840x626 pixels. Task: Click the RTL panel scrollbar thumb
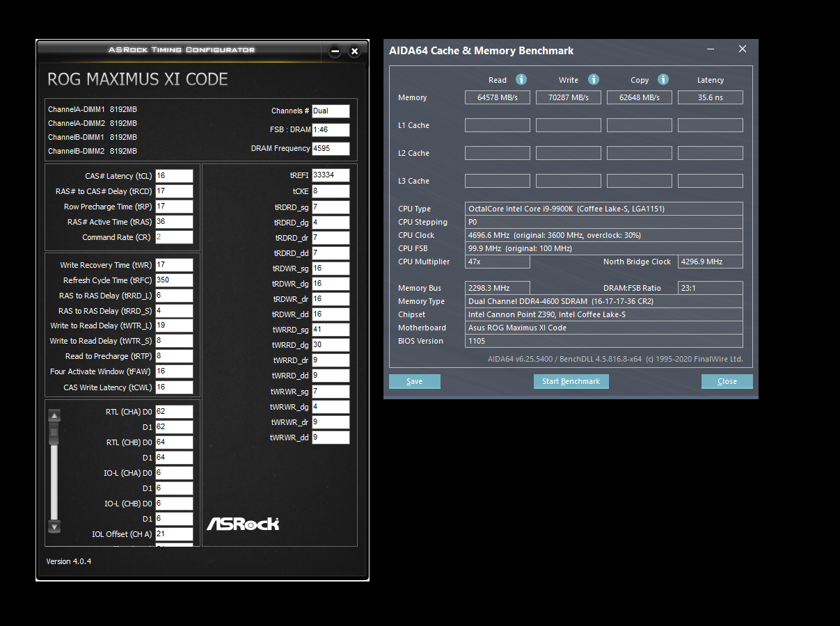click(54, 433)
